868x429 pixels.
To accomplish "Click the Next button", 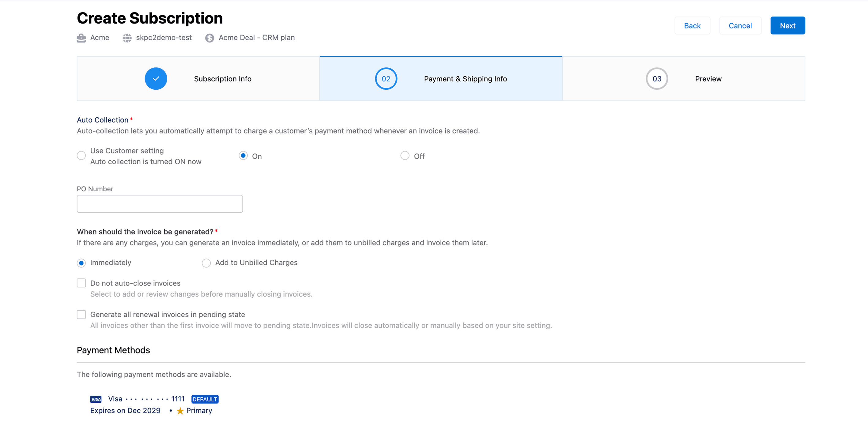I will 787,25.
